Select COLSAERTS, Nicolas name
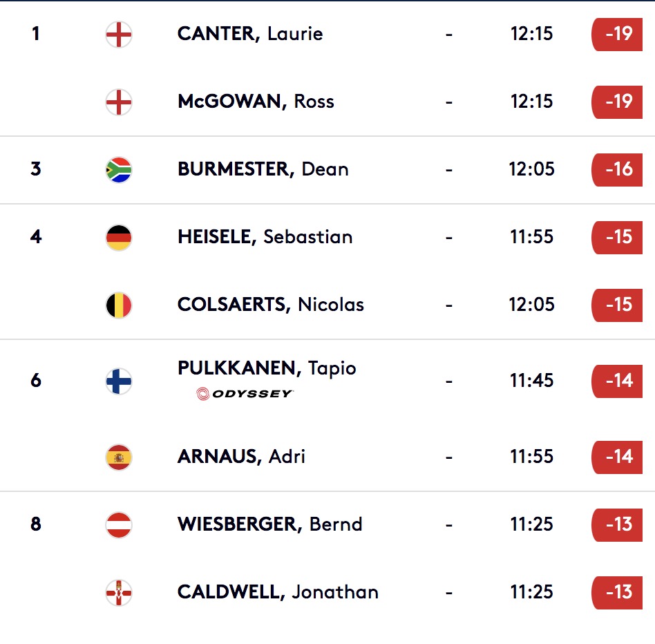 click(x=270, y=305)
